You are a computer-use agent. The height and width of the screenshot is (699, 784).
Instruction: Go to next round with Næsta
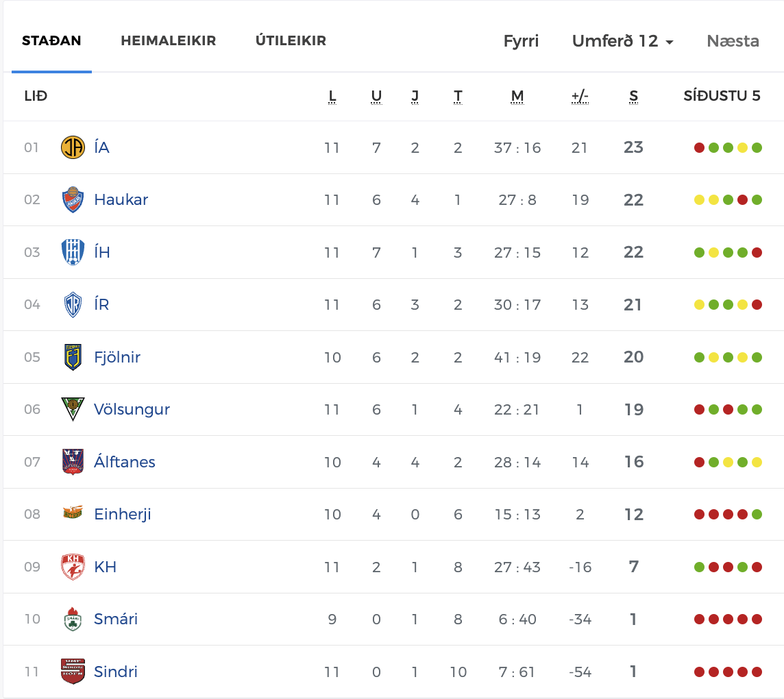733,41
